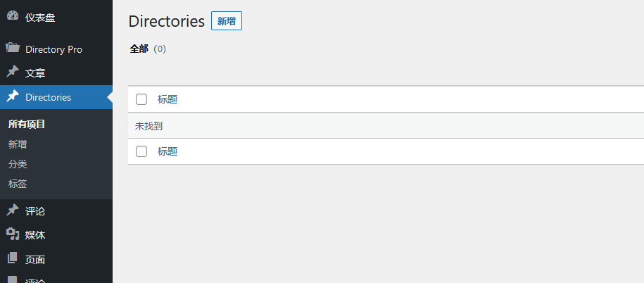Click the dashboard gauge icon
The image size is (644, 283).
[x=13, y=16]
